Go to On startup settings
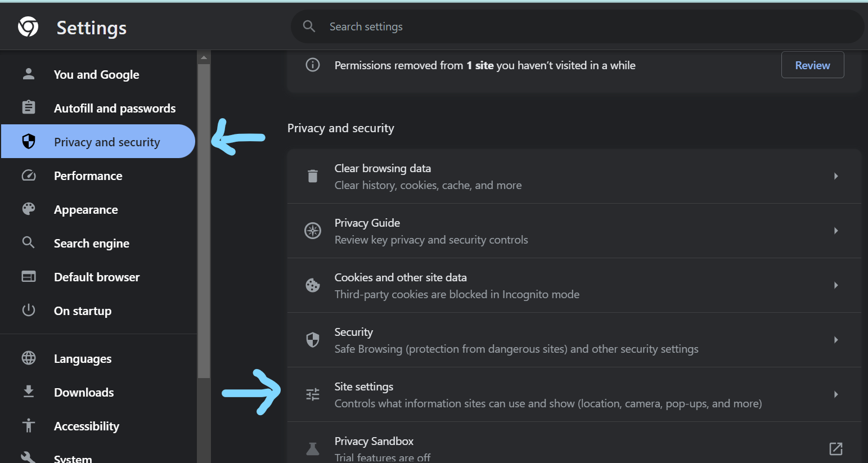The image size is (868, 463). coord(98,311)
